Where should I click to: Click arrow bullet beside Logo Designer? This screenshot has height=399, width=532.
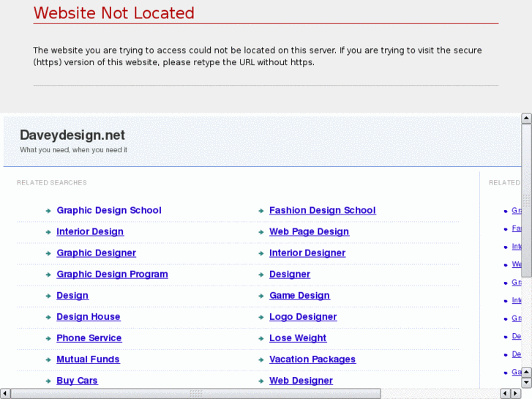[x=261, y=318]
